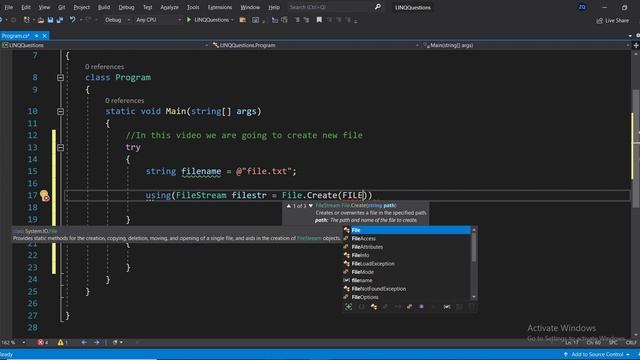This screenshot has width=640, height=360.
Task: Toggle the namespaces braces IntelliSense filter
Action: click(361, 307)
